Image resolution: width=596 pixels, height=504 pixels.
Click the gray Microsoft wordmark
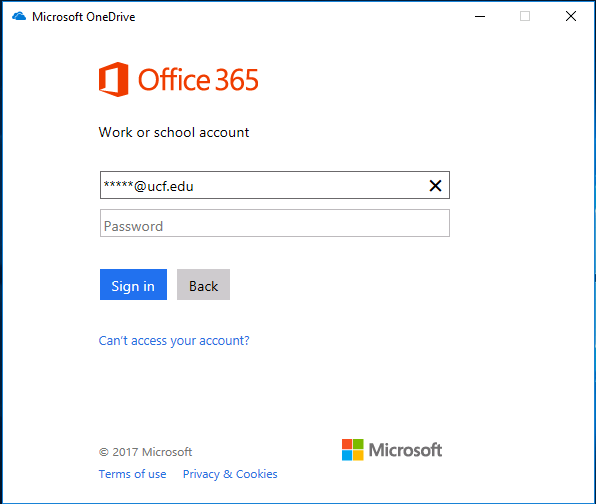click(405, 450)
